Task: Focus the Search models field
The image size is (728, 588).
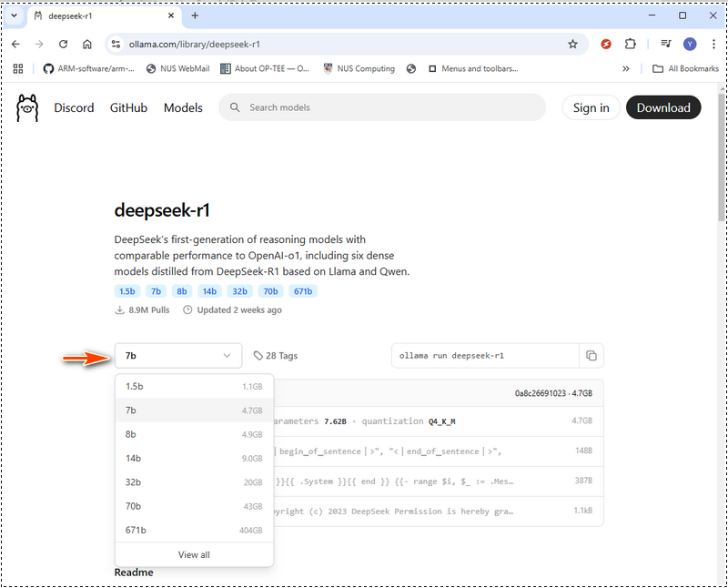Action: 382,107
